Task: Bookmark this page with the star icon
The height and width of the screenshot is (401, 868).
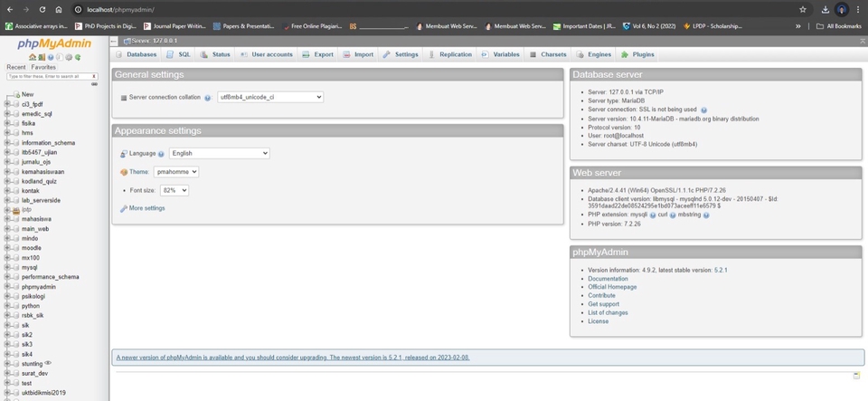Action: (803, 9)
